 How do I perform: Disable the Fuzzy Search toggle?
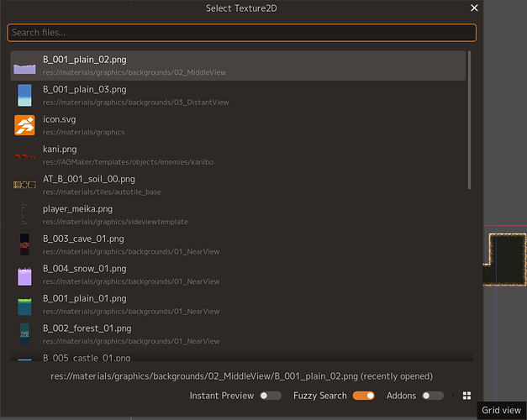click(x=364, y=396)
